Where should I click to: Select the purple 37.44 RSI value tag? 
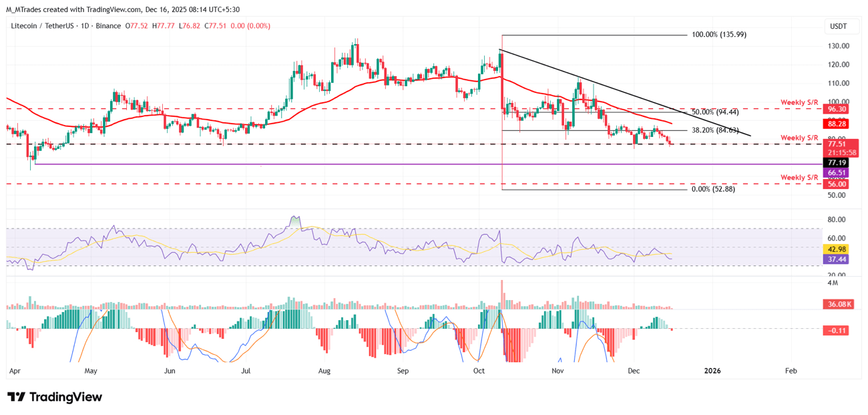click(x=837, y=259)
